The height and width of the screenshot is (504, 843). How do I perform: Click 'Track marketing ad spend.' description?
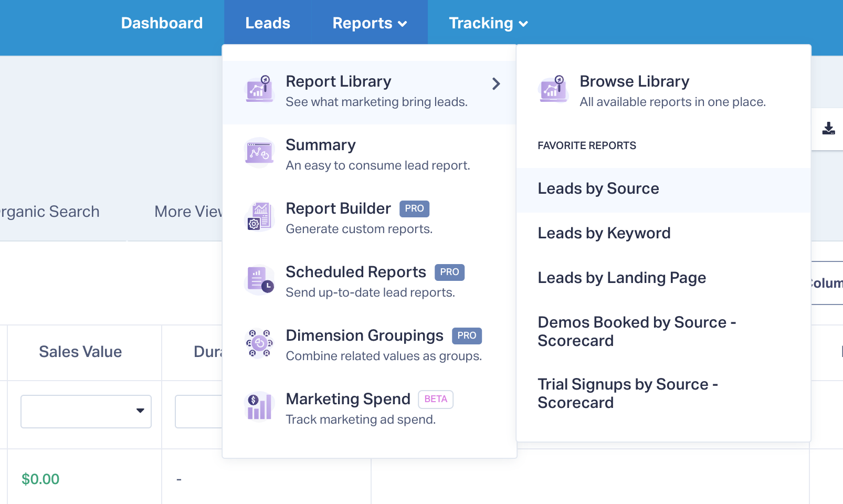tap(361, 419)
